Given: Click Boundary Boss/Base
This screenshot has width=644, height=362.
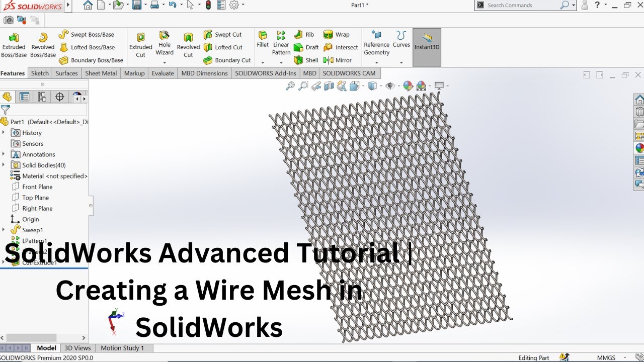Looking at the screenshot, I should [x=91, y=60].
